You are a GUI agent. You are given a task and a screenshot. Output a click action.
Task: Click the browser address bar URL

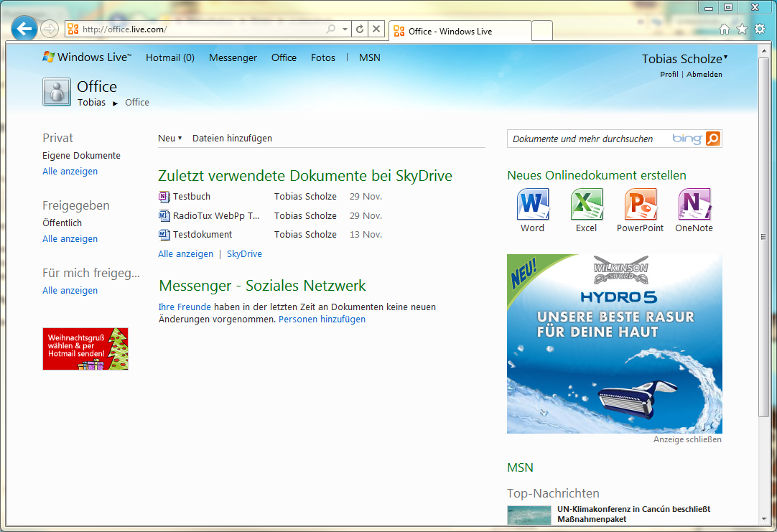(x=198, y=29)
